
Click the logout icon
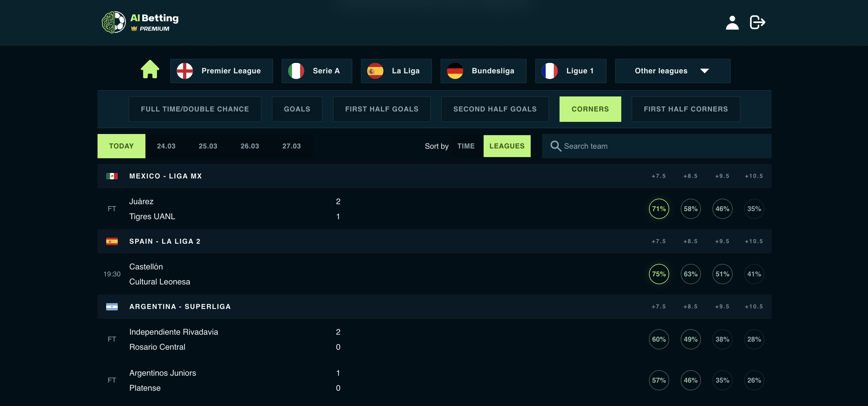coord(757,23)
